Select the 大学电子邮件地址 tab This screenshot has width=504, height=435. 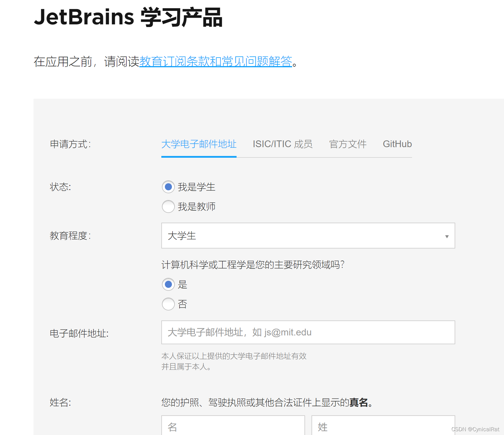(199, 144)
